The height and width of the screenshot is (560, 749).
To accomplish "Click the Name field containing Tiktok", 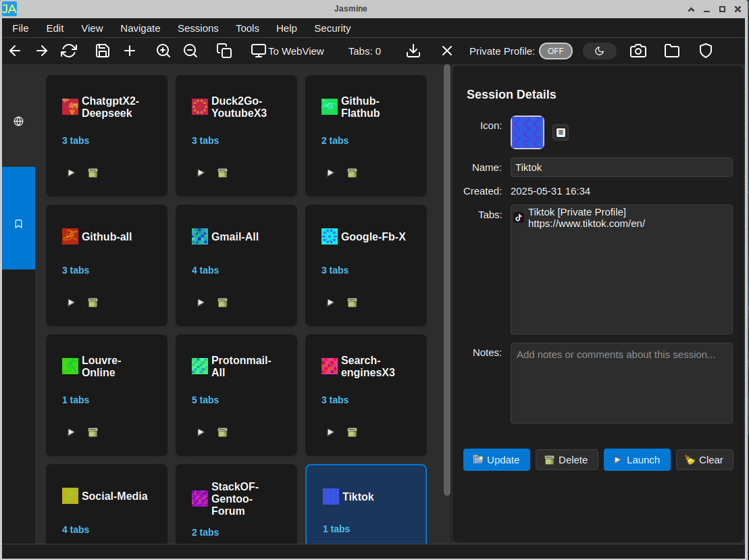I will tap(621, 168).
